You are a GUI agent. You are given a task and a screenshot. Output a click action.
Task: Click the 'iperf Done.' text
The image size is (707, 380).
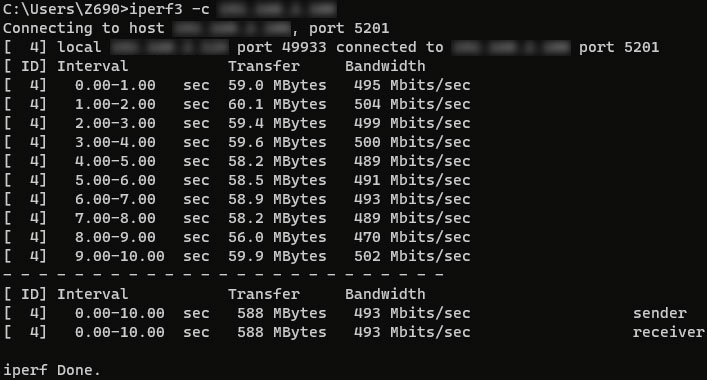52,370
